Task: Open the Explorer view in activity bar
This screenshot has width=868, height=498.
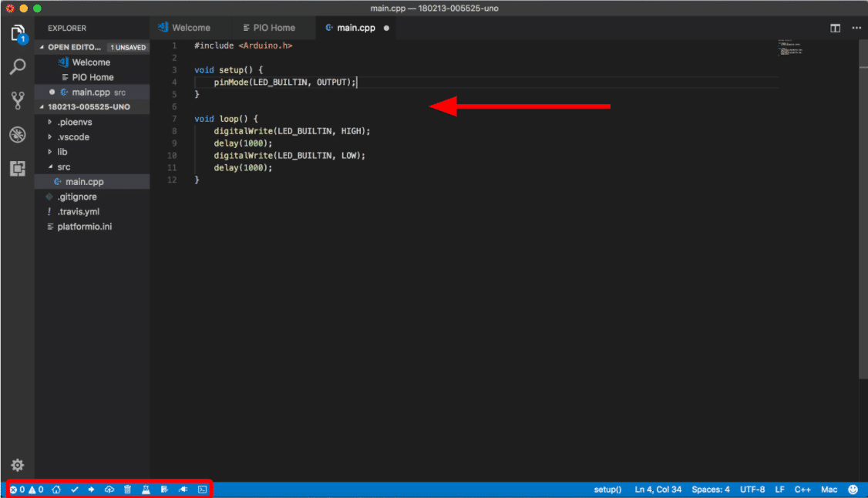Action: pos(18,34)
